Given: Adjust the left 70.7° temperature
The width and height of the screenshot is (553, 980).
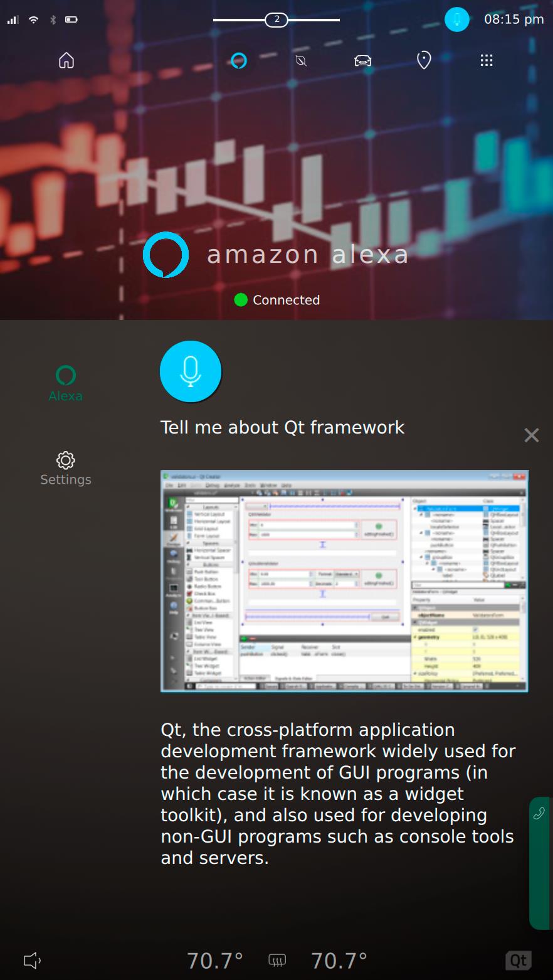Looking at the screenshot, I should 215,961.
